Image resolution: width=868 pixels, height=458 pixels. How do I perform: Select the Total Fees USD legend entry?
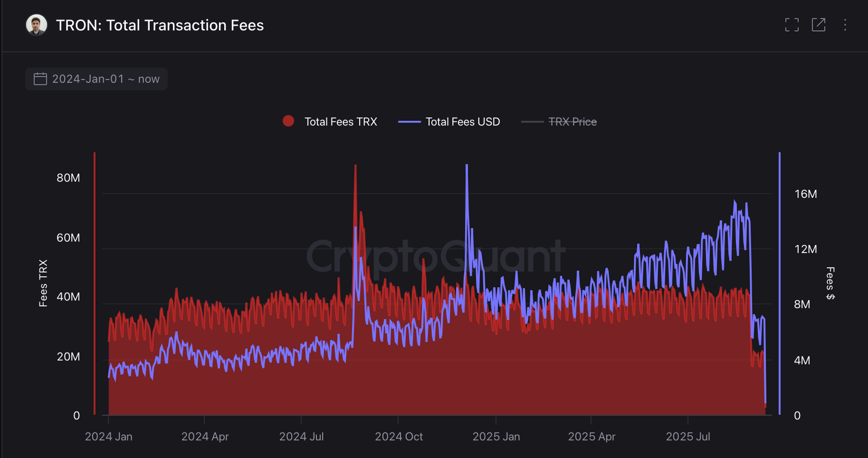pos(462,121)
